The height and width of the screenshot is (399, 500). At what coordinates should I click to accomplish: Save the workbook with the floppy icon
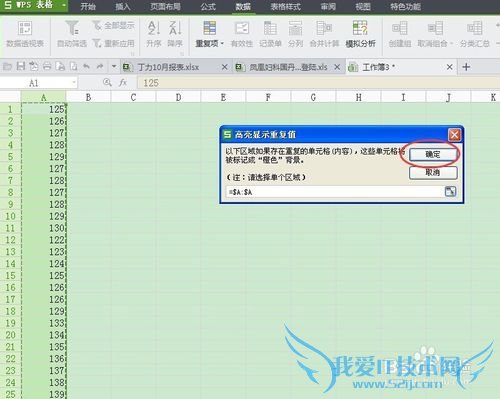(x=21, y=67)
